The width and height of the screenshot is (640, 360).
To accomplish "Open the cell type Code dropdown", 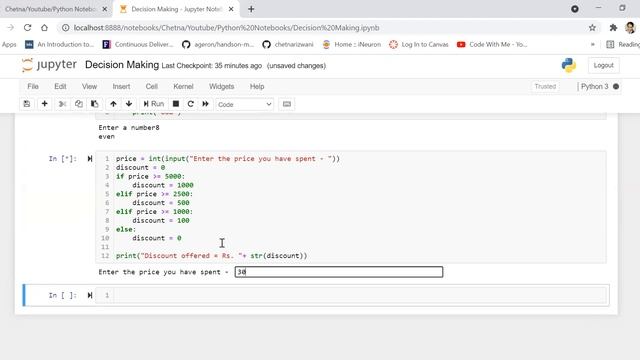I will click(244, 104).
